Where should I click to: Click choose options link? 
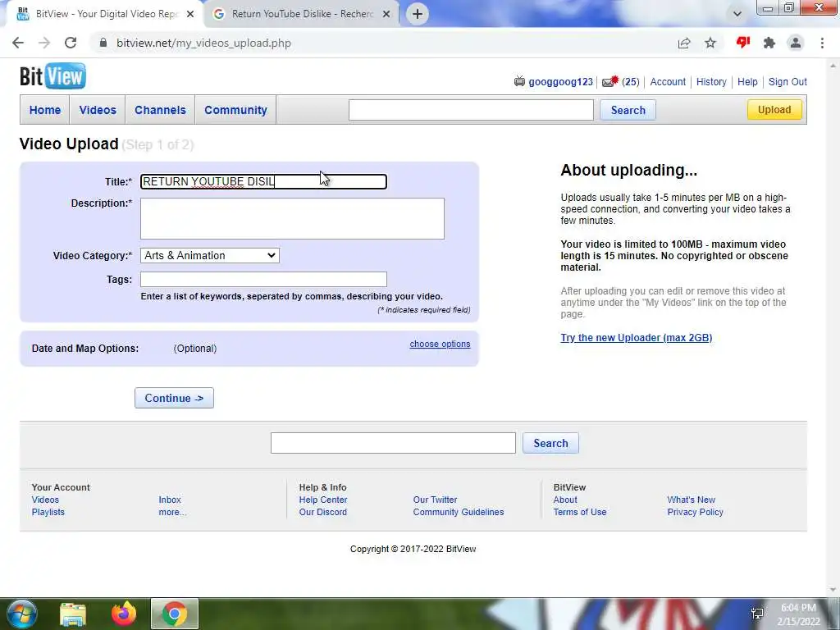click(440, 344)
